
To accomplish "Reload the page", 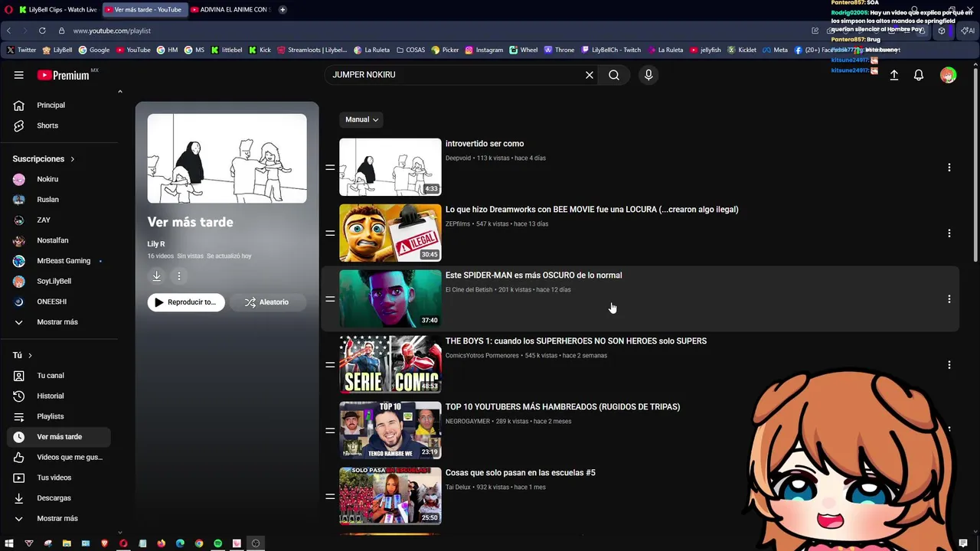I will pyautogui.click(x=42, y=31).
